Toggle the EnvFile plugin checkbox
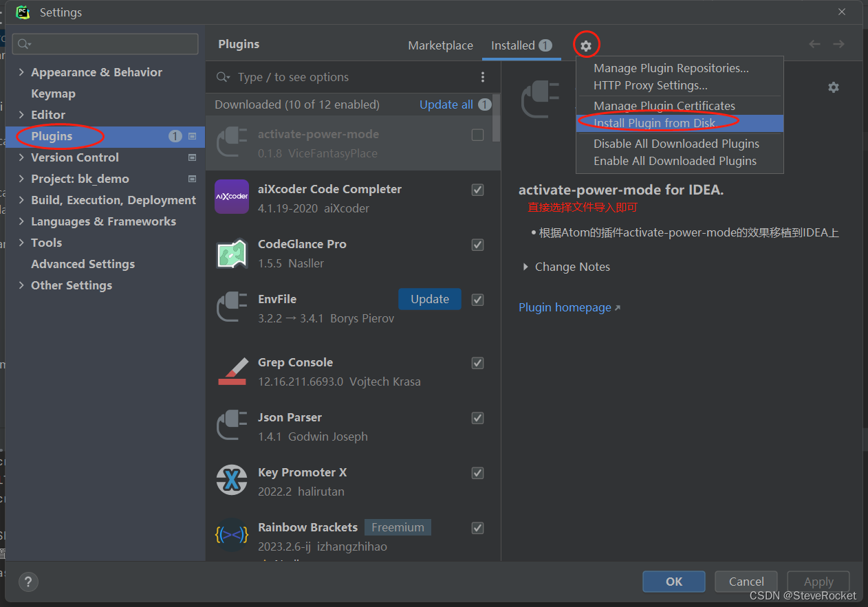The width and height of the screenshot is (868, 607). click(477, 300)
